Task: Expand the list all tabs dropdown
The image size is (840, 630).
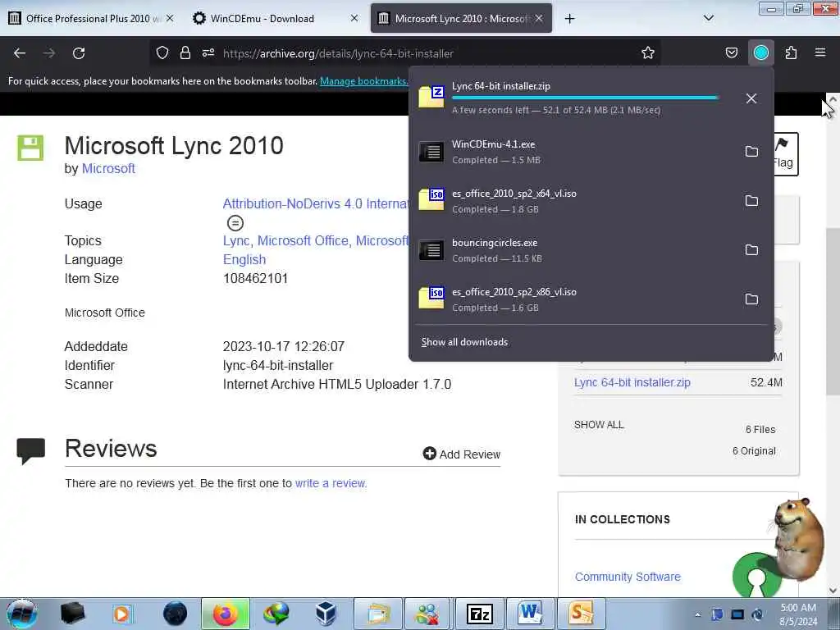Action: point(708,18)
